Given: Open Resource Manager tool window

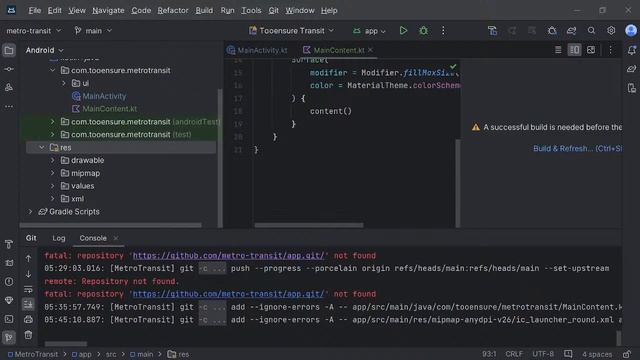Looking at the screenshot, I should point(9,87).
